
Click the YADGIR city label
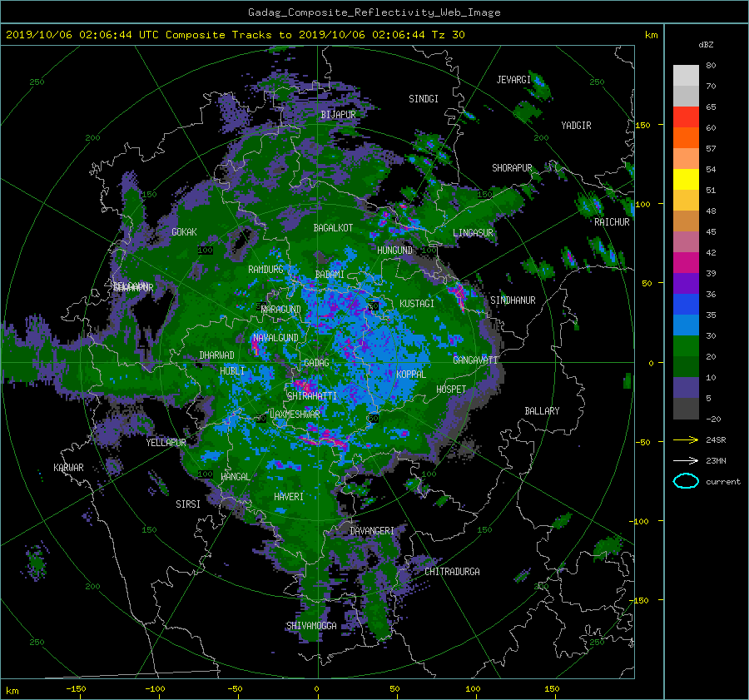pyautogui.click(x=576, y=126)
